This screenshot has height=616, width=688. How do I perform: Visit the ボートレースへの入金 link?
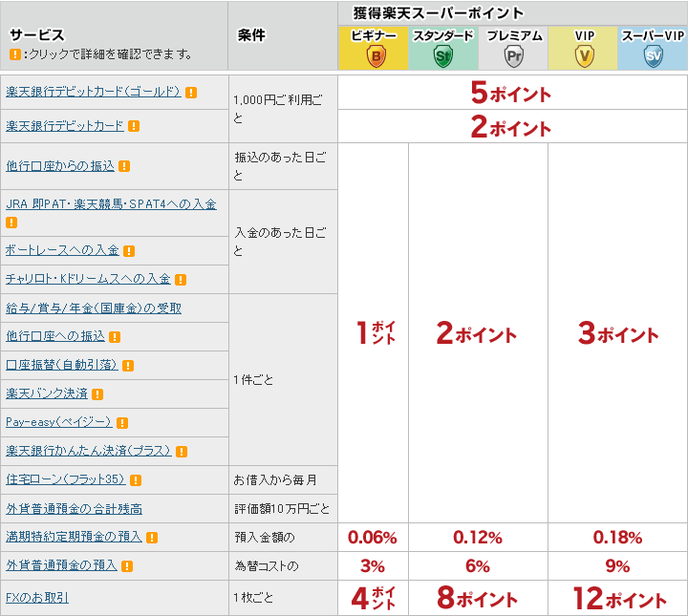click(62, 250)
